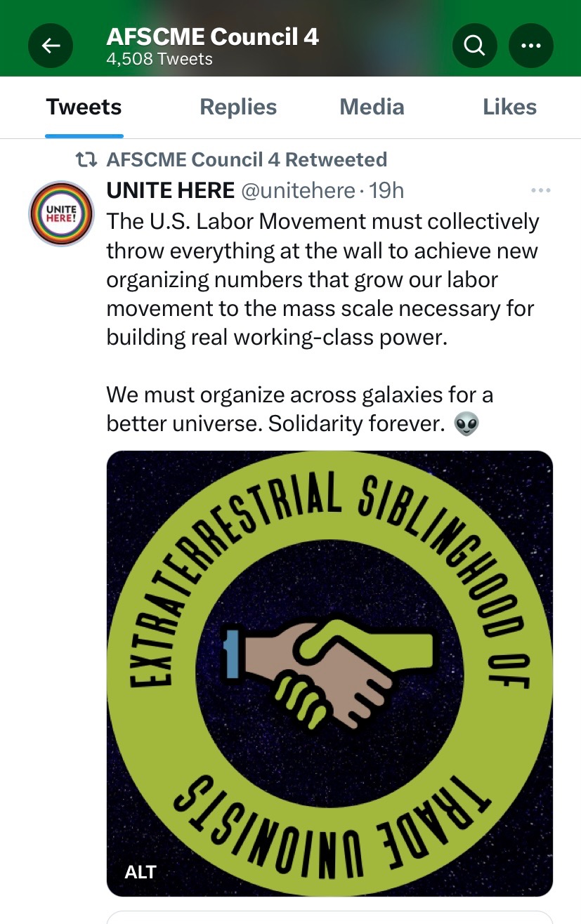
Task: Tap the UNITE HERE profile avatar
Action: pos(61,213)
